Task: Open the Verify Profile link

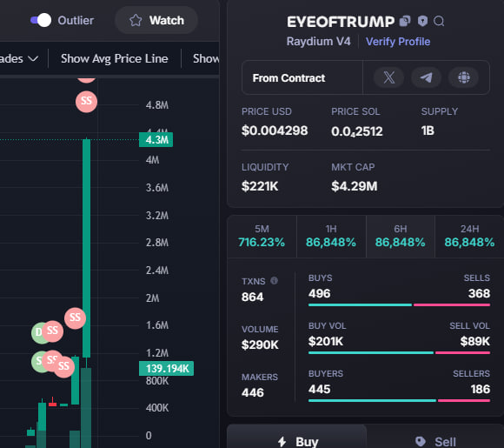Action: [x=398, y=42]
